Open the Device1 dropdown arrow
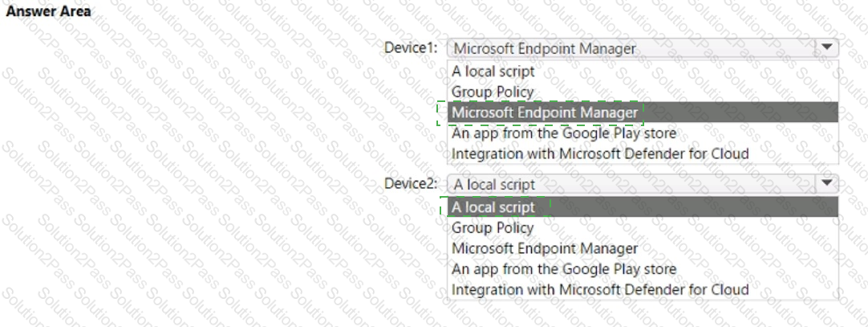 coord(827,48)
